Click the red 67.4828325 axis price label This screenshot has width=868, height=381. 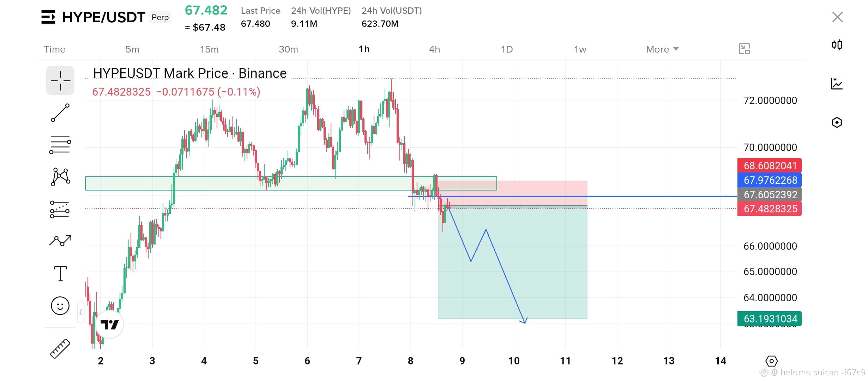[770, 209]
